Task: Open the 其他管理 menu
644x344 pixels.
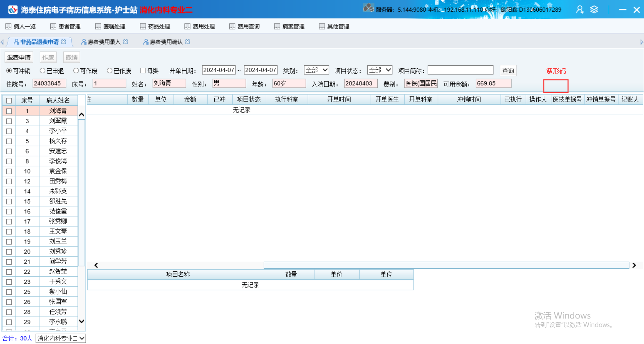Action: (334, 26)
